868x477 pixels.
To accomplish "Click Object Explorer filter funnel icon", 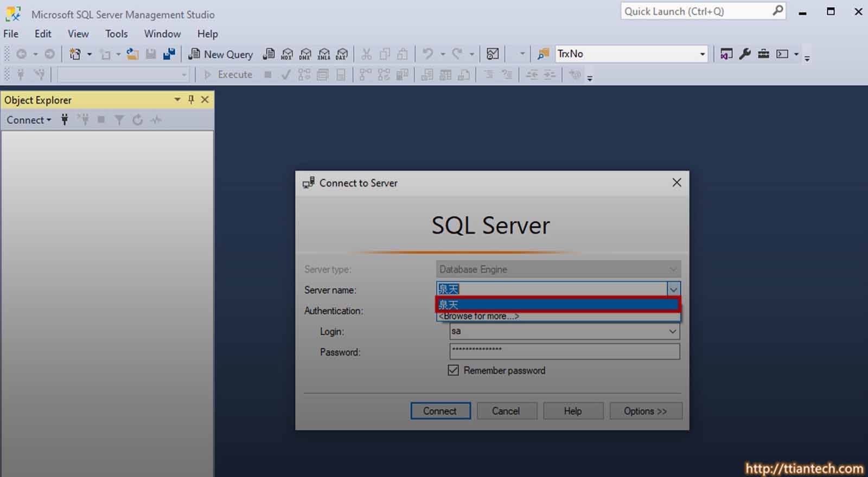I will [x=119, y=120].
